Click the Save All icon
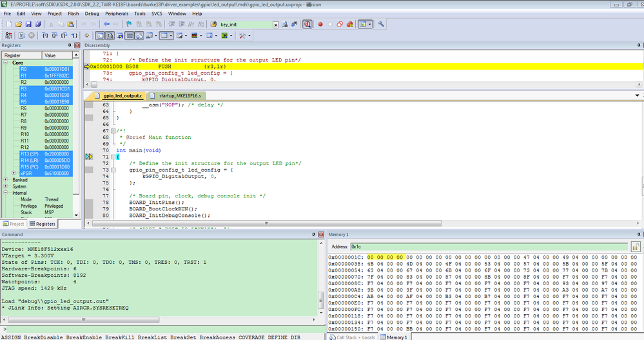This screenshot has height=340, width=644. [38, 25]
